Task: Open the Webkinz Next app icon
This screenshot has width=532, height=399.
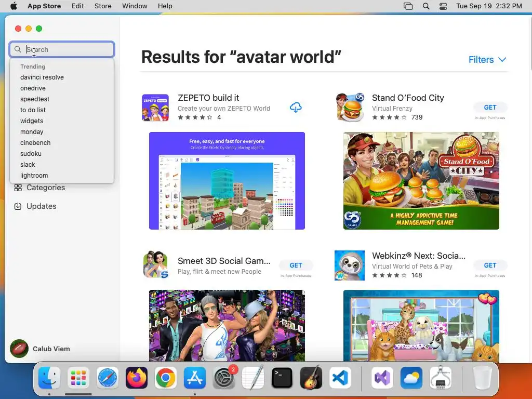Action: pyautogui.click(x=350, y=265)
